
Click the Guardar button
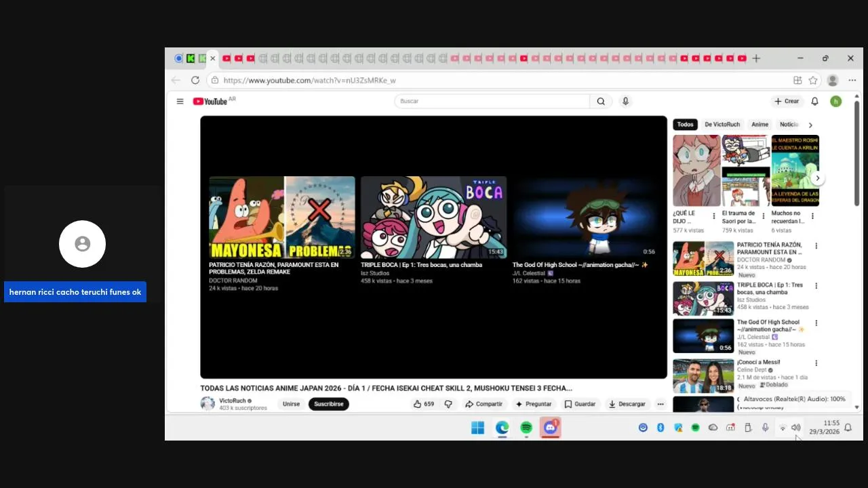tap(580, 404)
